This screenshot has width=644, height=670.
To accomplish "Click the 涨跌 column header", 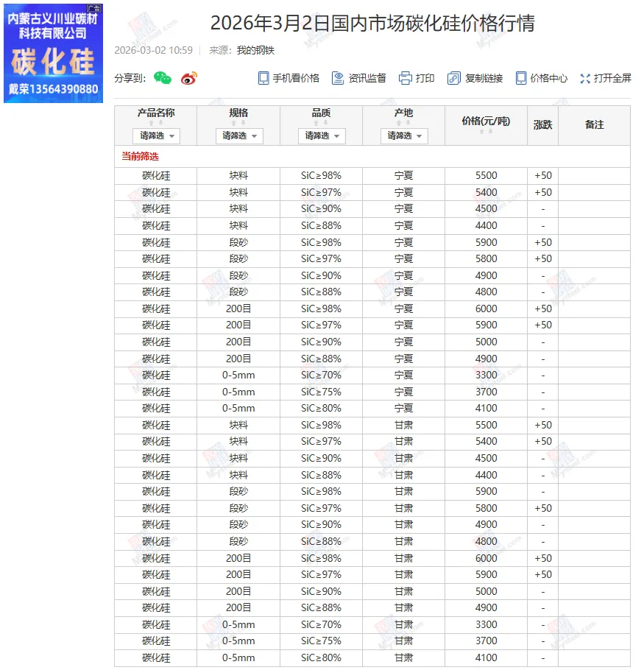I will 542,124.
